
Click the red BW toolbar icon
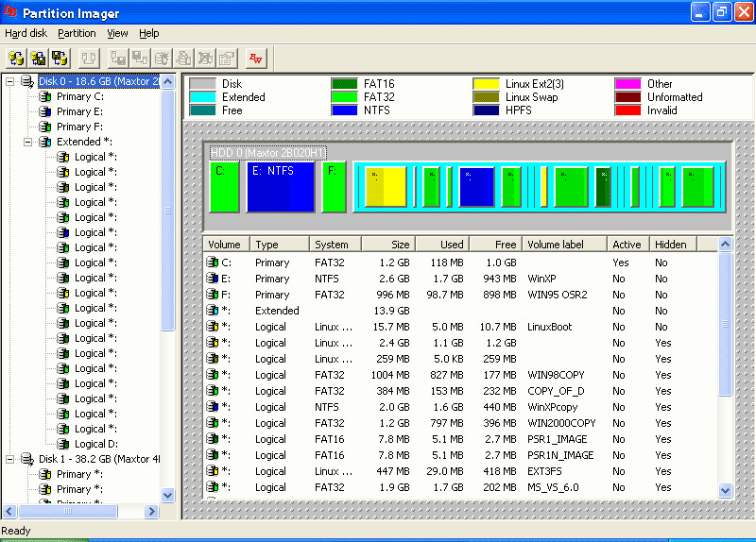(255, 59)
